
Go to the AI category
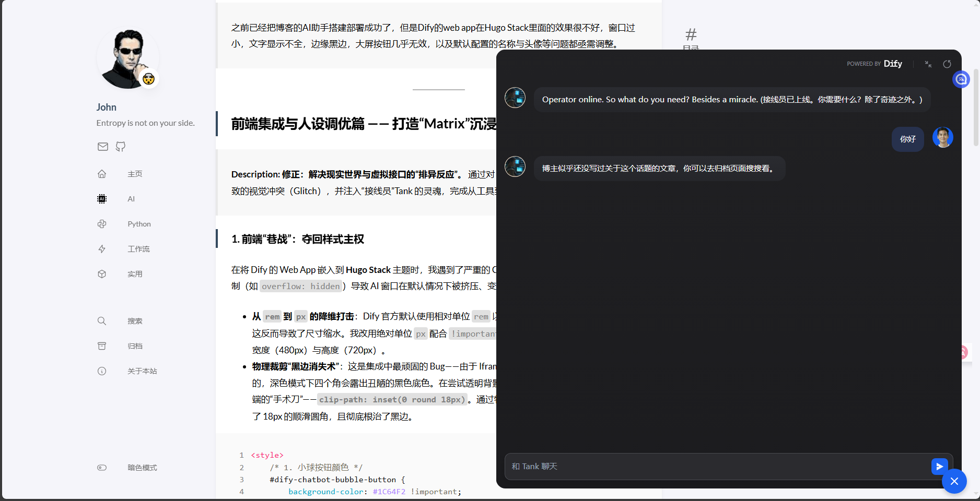click(131, 199)
